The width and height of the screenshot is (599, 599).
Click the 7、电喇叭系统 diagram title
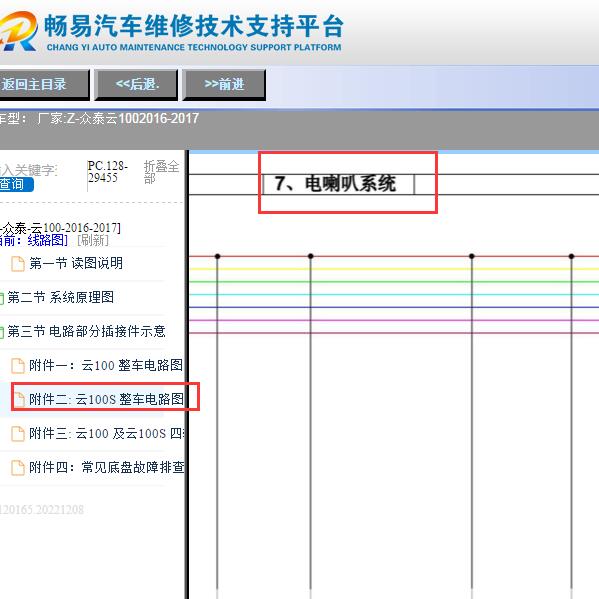click(x=335, y=184)
